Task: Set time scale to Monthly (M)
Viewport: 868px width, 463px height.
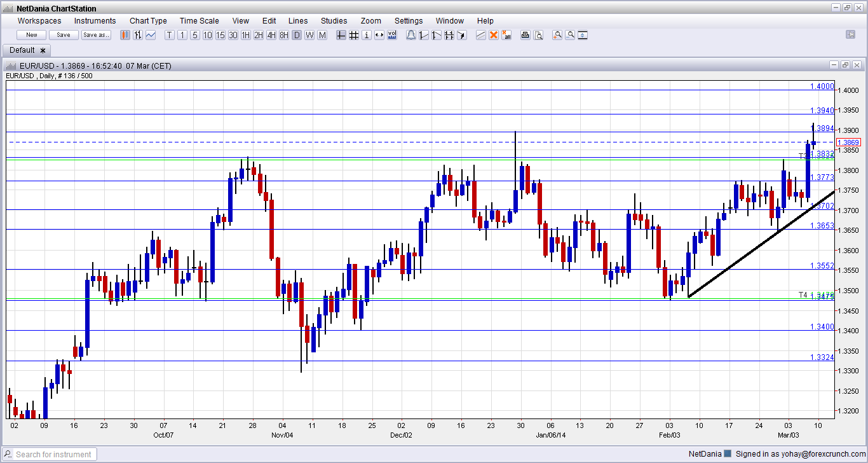Action: point(322,35)
